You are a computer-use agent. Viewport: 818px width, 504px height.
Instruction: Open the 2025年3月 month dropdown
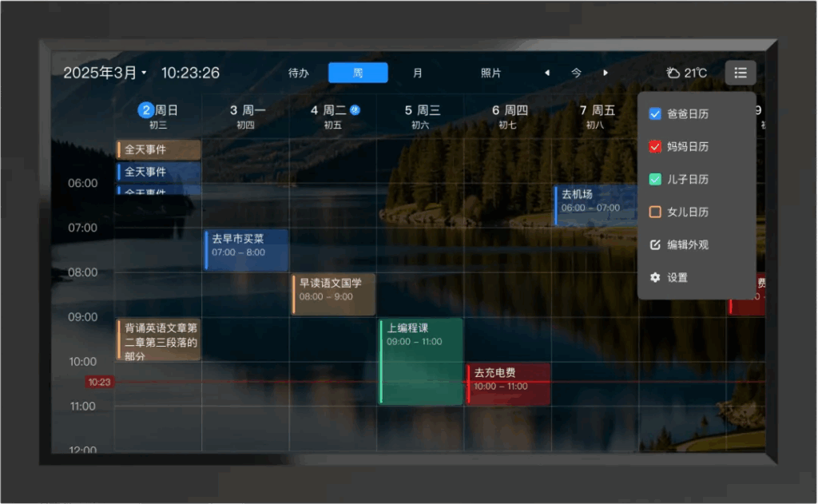tap(105, 73)
